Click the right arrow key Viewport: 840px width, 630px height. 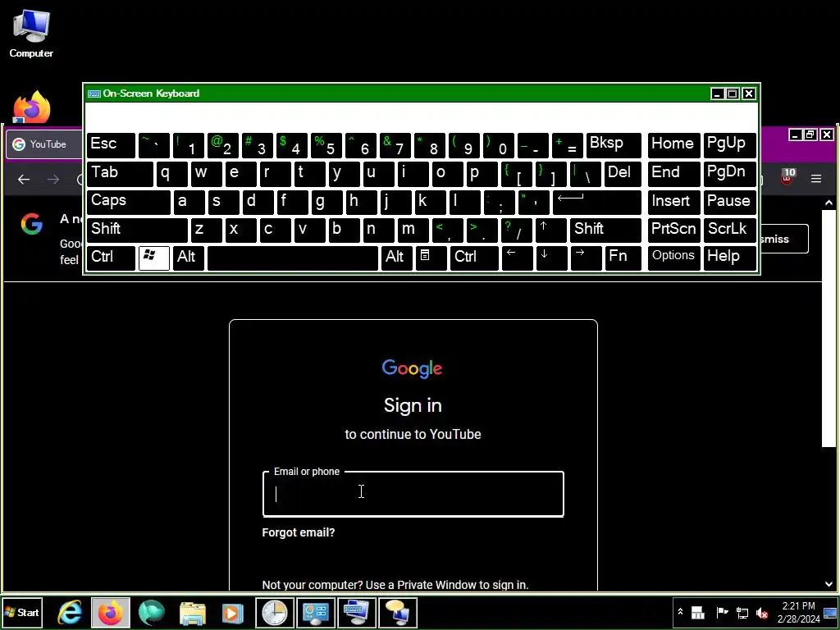(586, 258)
